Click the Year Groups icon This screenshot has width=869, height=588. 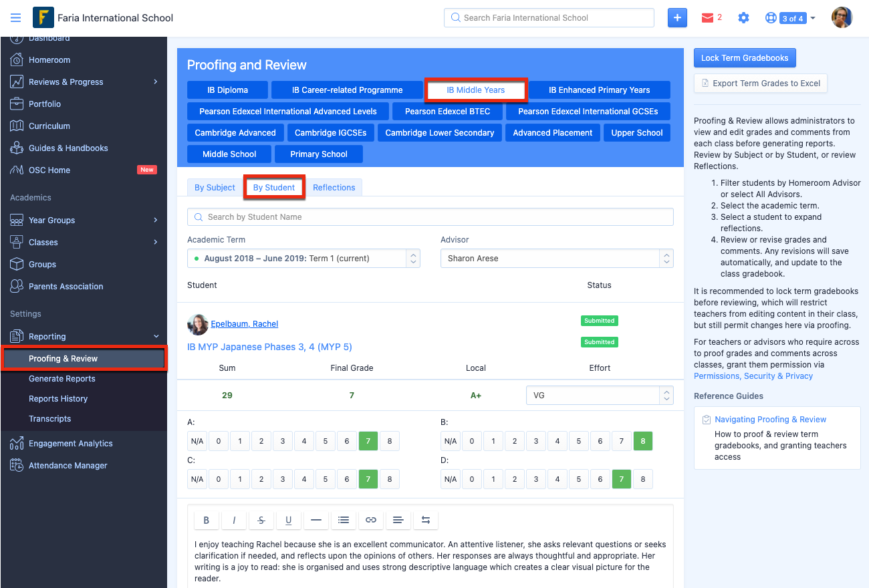17,220
